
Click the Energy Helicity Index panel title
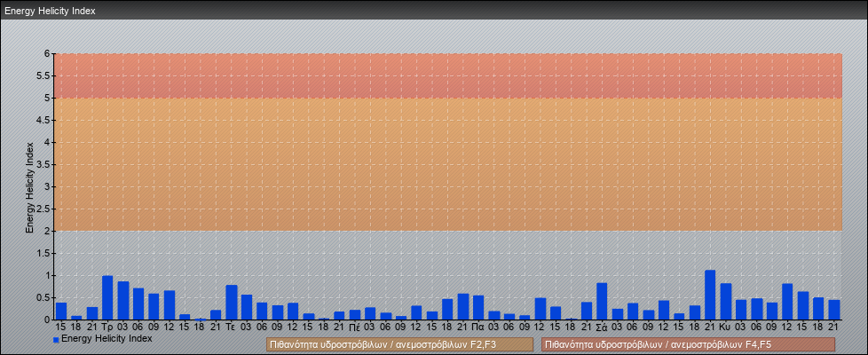[50, 11]
